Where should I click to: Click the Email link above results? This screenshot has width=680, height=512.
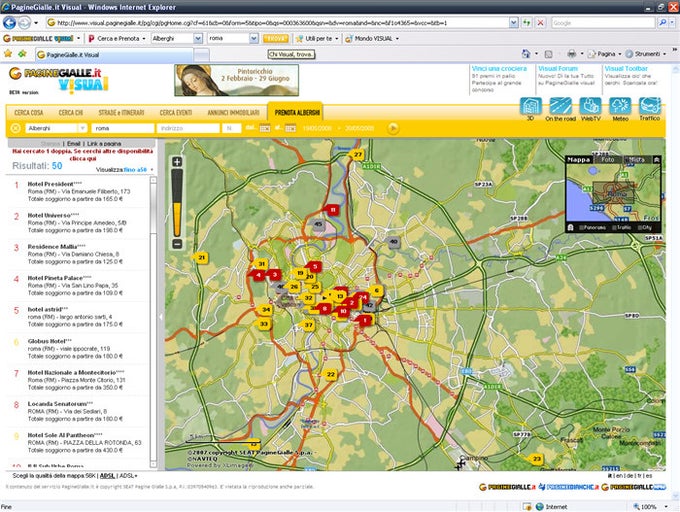[74, 143]
